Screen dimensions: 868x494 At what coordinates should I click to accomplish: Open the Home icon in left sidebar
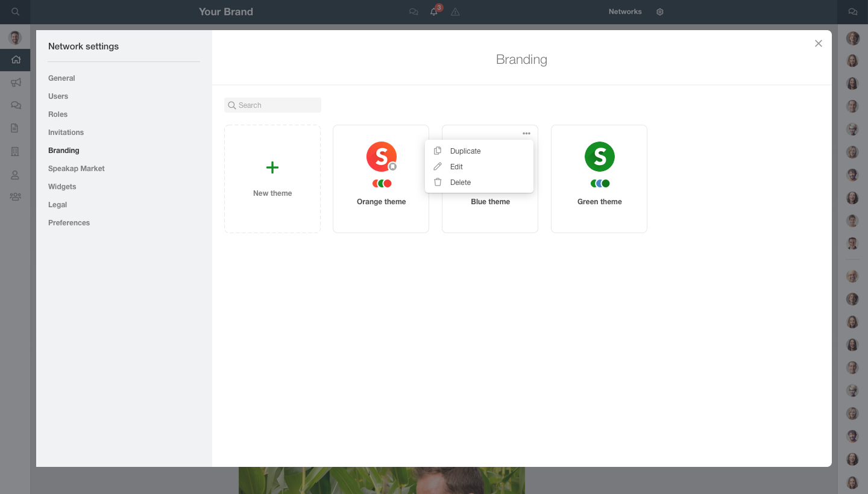click(x=16, y=60)
